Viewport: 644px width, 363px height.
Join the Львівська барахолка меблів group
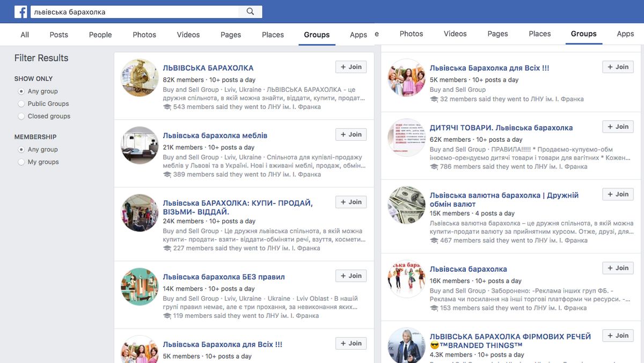tap(351, 135)
